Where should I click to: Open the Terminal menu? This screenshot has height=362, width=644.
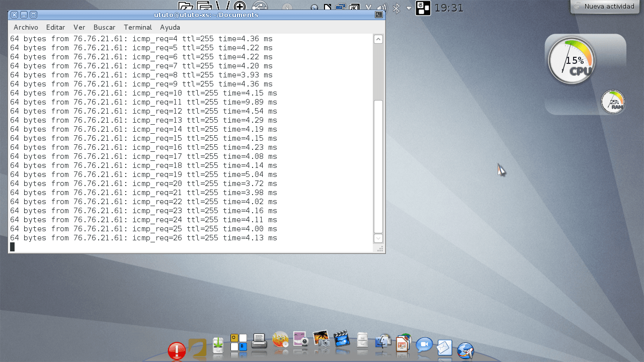[x=138, y=27]
